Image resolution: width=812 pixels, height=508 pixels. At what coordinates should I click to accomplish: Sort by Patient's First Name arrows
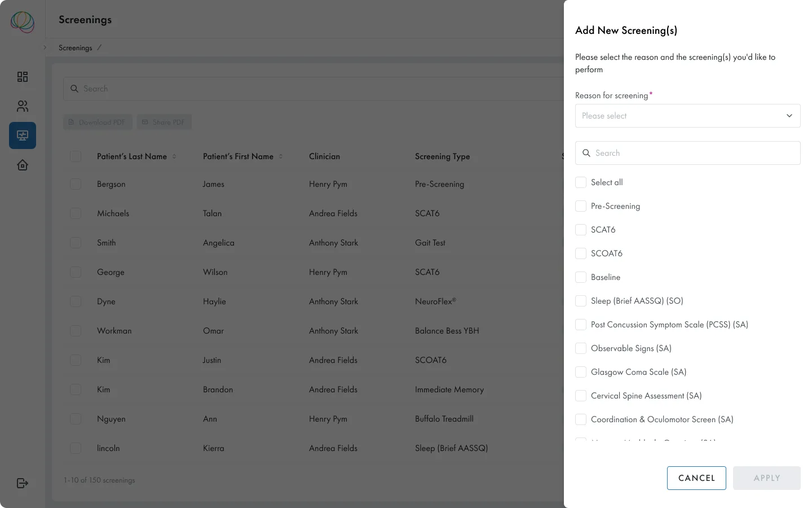point(281,156)
